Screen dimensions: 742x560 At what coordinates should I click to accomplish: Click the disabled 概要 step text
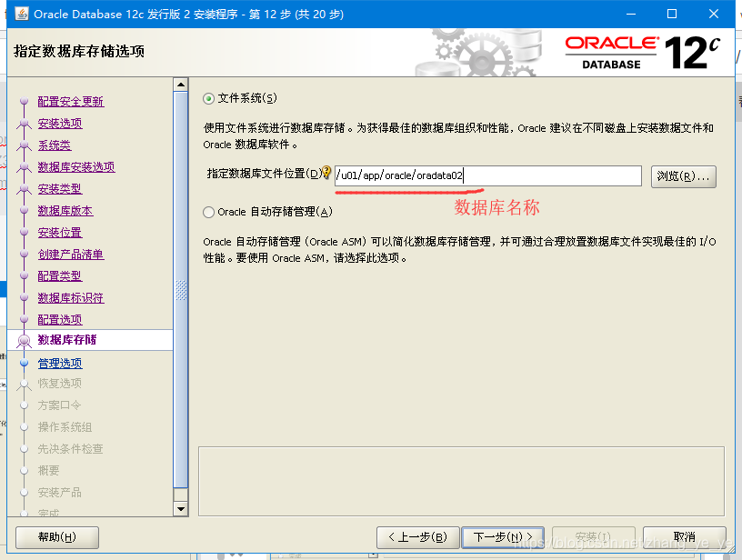pos(49,470)
